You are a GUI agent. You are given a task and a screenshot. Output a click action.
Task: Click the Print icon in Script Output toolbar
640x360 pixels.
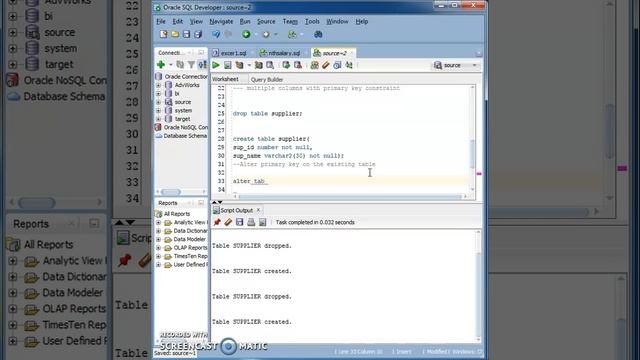251,222
